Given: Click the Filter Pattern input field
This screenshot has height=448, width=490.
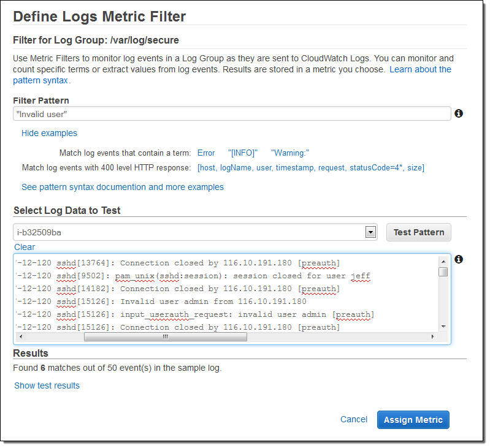Looking at the screenshot, I should click(232, 114).
